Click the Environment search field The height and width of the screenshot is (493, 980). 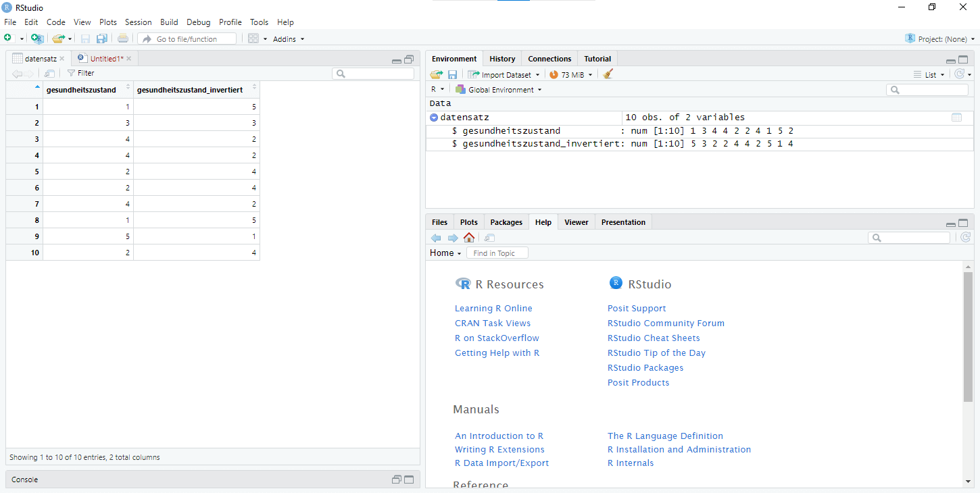pos(927,89)
